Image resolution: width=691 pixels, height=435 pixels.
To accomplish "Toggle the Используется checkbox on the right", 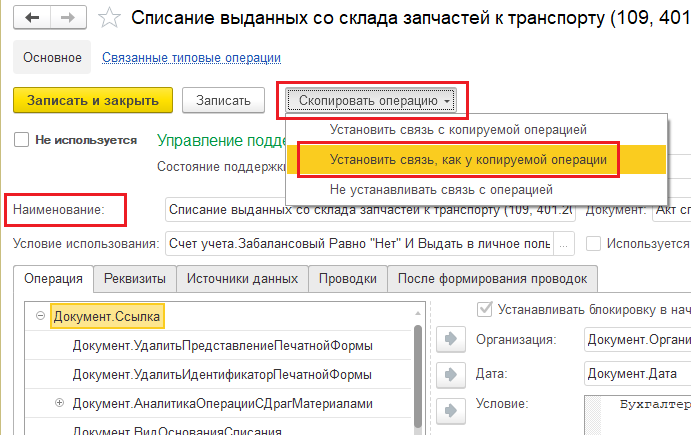I will (x=593, y=243).
